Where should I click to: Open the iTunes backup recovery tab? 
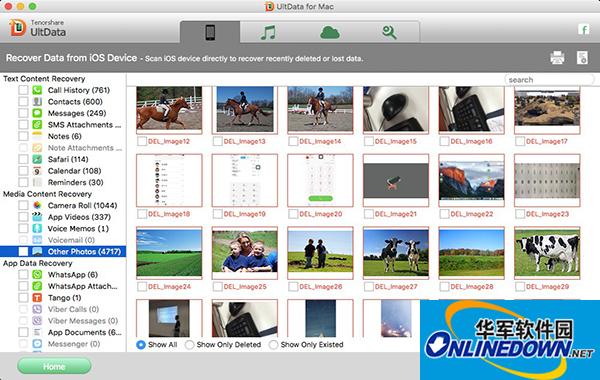(x=268, y=32)
